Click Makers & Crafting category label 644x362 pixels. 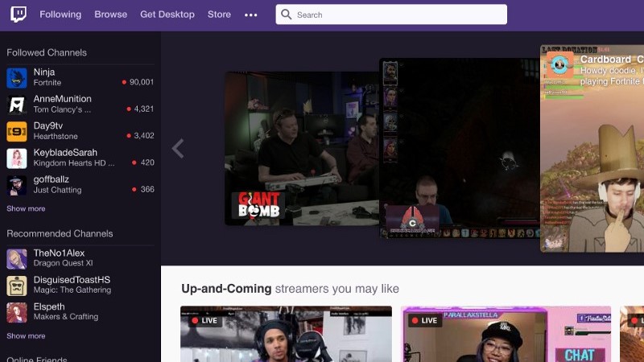66,316
